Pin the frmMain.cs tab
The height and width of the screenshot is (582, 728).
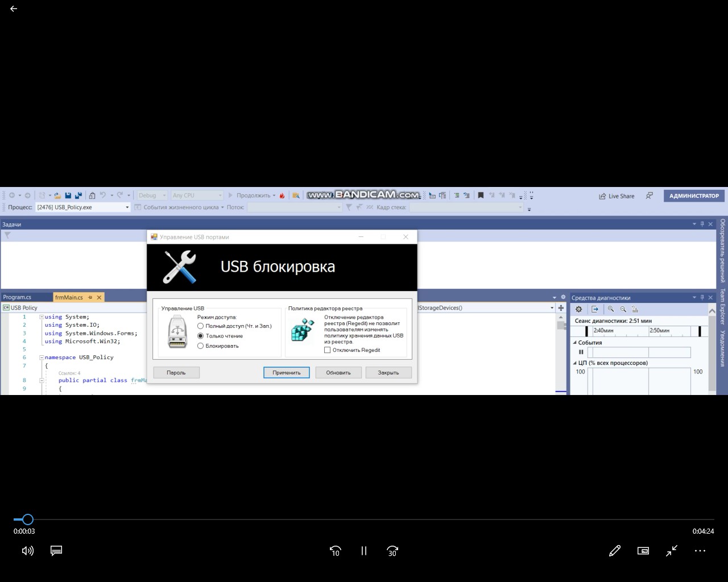click(x=90, y=297)
